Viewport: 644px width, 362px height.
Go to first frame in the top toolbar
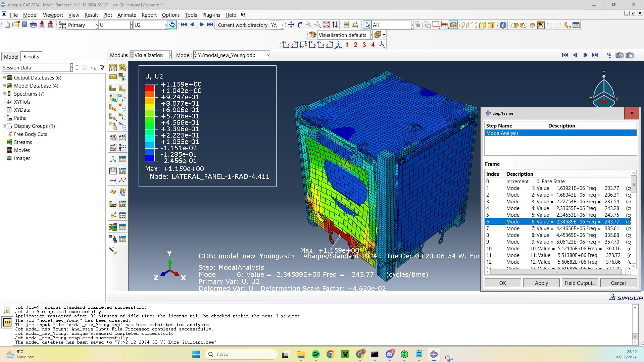click(x=184, y=24)
